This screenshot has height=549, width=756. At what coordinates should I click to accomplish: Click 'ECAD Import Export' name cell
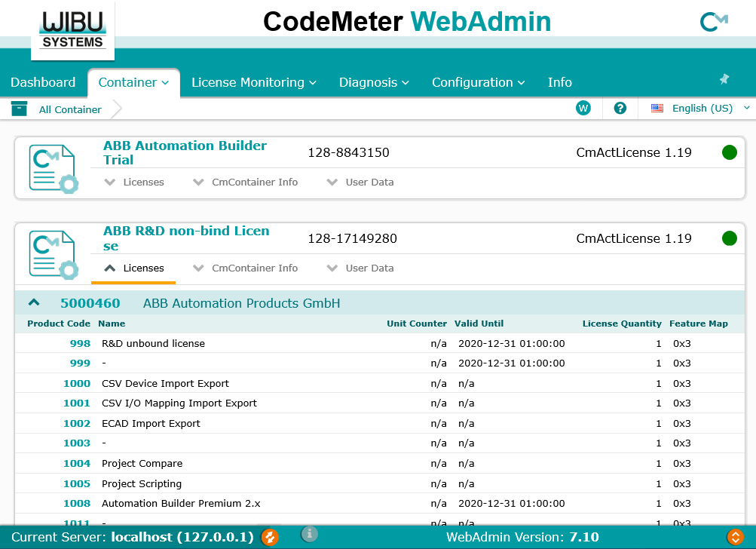(x=151, y=424)
